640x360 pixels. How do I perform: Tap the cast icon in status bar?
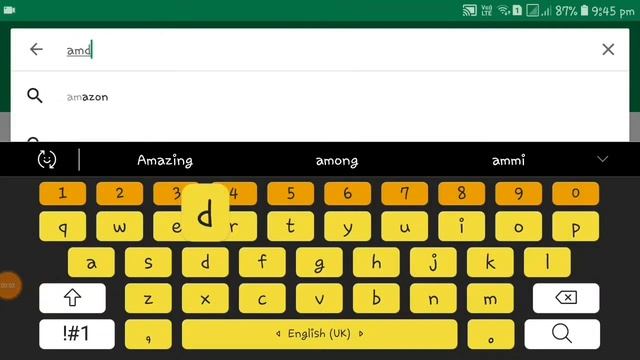[x=469, y=10]
